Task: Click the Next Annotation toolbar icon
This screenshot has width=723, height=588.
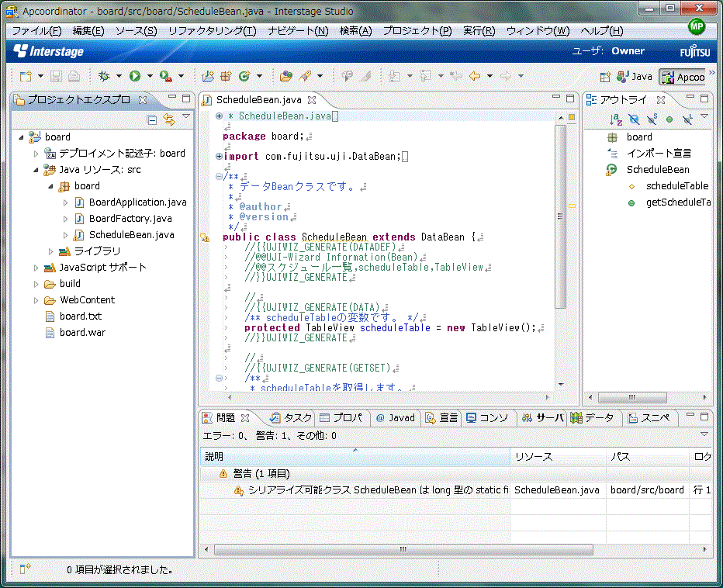Action: coord(395,76)
